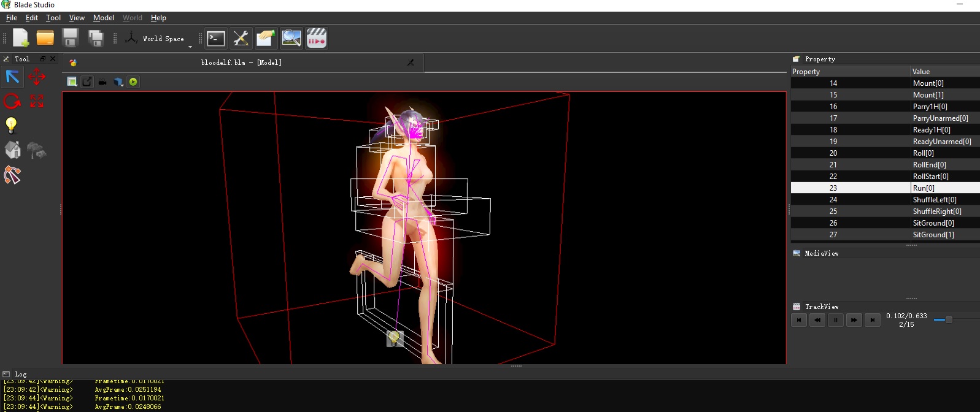The height and width of the screenshot is (412, 980).
Task: Jump to first frame in TrackView
Action: coord(799,319)
